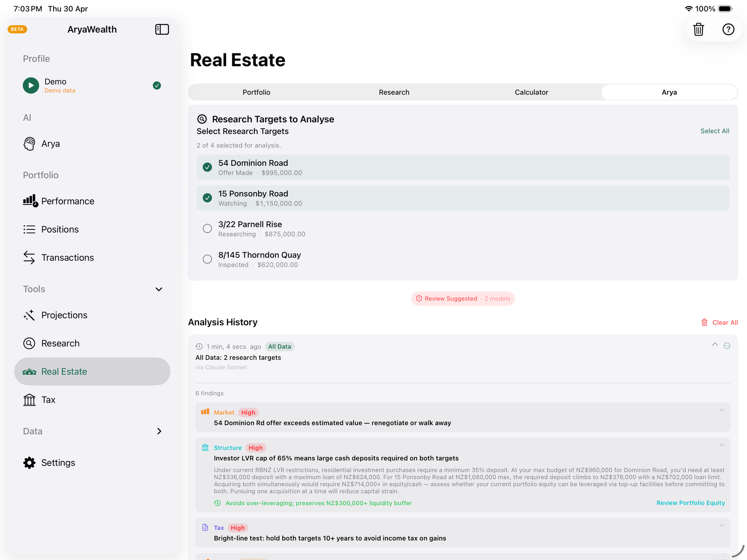Click the "Demo data" subtitle
Viewport: 747px width, 560px height.
point(60,90)
